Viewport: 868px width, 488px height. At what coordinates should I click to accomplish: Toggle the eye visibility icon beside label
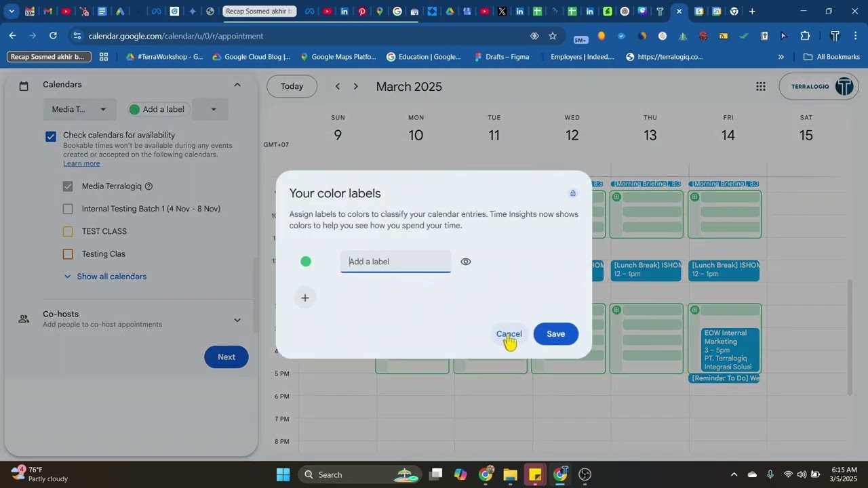pyautogui.click(x=466, y=262)
